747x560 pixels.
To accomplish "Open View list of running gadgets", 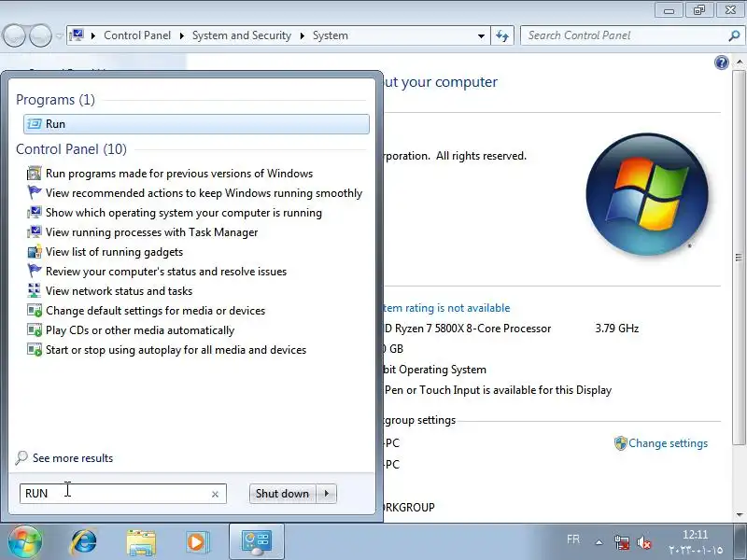I will pyautogui.click(x=114, y=252).
